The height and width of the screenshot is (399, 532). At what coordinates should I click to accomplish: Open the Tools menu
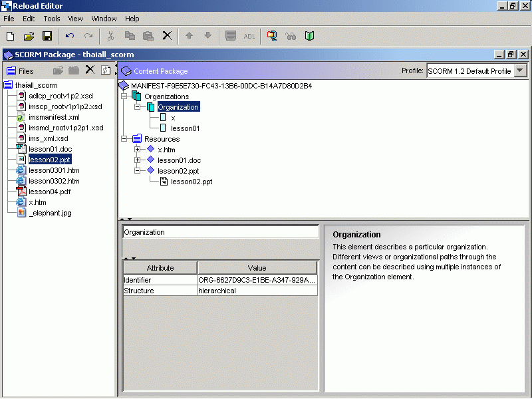(x=51, y=19)
